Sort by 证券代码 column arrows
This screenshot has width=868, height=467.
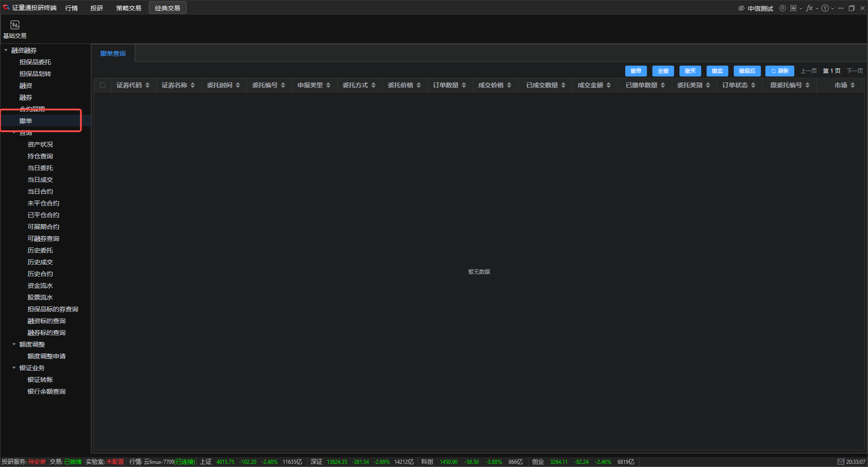pyautogui.click(x=147, y=85)
